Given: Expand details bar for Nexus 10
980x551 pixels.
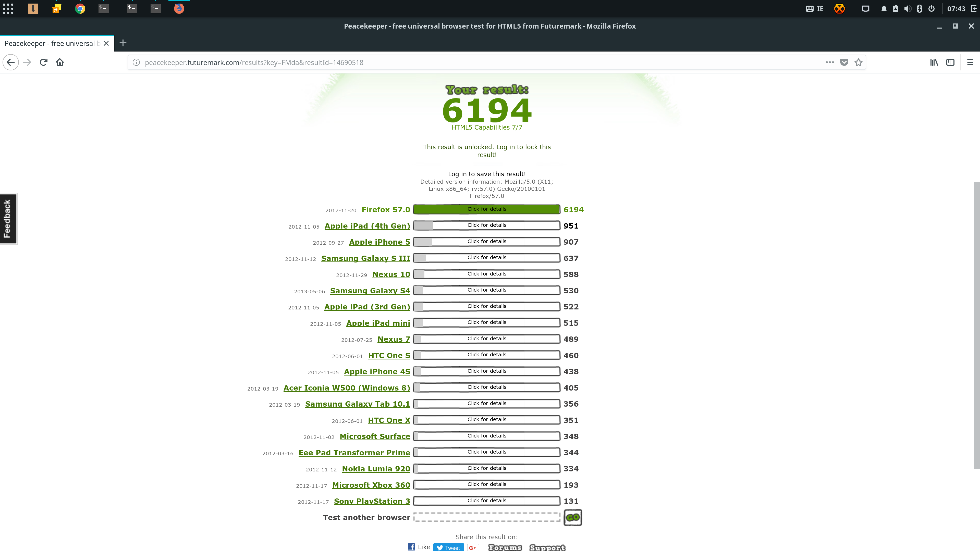Looking at the screenshot, I should [487, 274].
